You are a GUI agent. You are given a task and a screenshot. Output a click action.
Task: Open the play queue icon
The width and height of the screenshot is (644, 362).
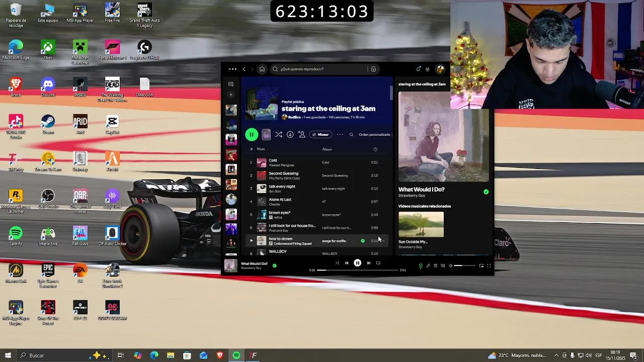pos(436,265)
